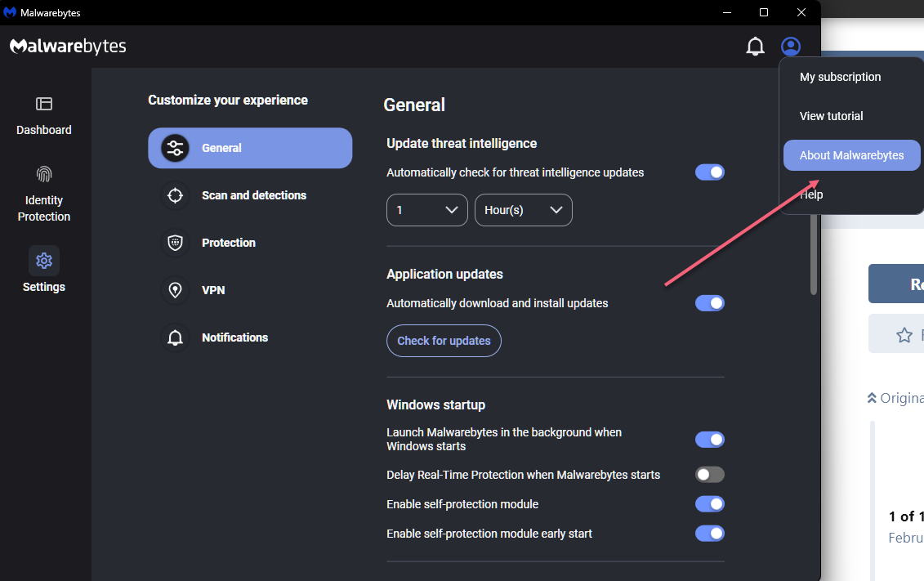The image size is (924, 581).
Task: Click the General sliders icon
Action: (x=175, y=148)
